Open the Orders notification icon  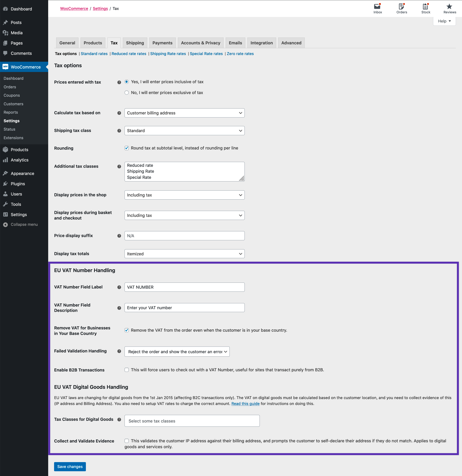pos(401,8)
